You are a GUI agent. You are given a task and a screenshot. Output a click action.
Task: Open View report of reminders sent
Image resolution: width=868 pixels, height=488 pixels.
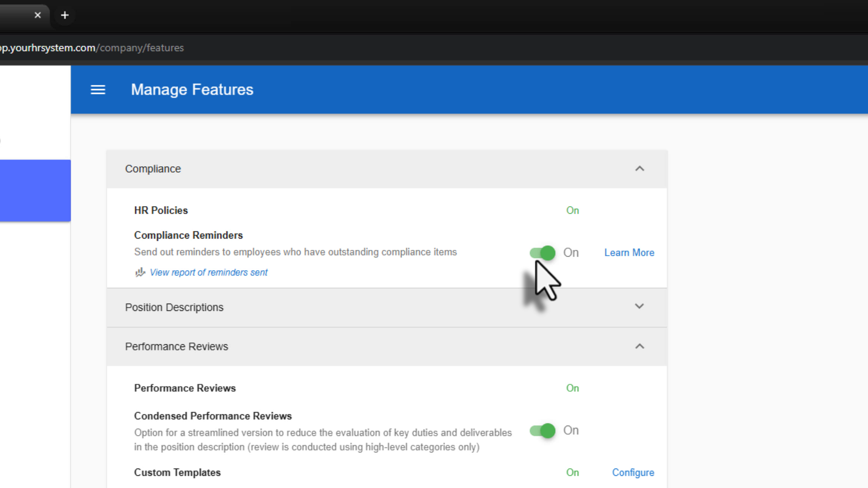(208, 272)
